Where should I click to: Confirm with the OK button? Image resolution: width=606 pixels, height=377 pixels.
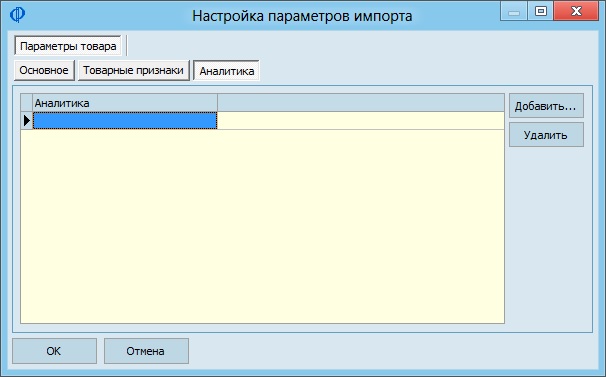click(x=54, y=351)
